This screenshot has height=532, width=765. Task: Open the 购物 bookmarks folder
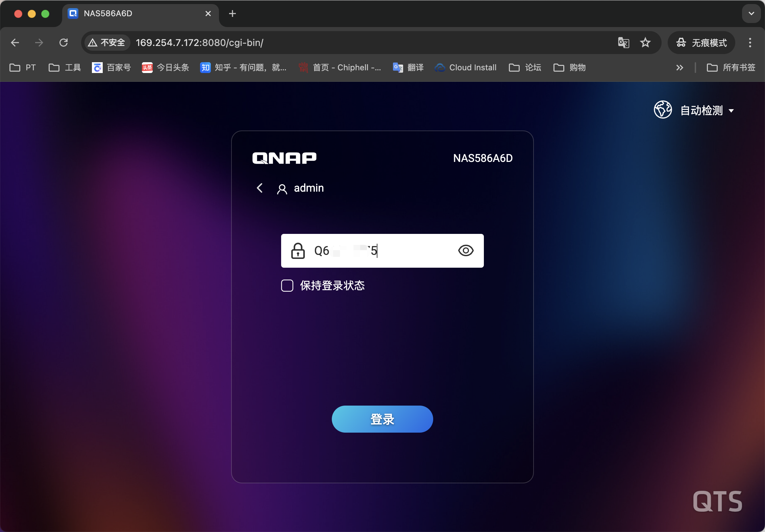[x=570, y=68]
